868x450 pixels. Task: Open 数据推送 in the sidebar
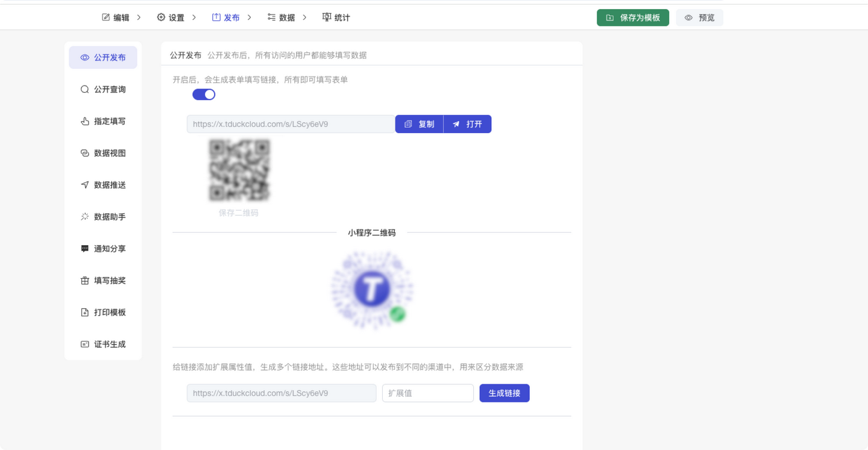[103, 185]
